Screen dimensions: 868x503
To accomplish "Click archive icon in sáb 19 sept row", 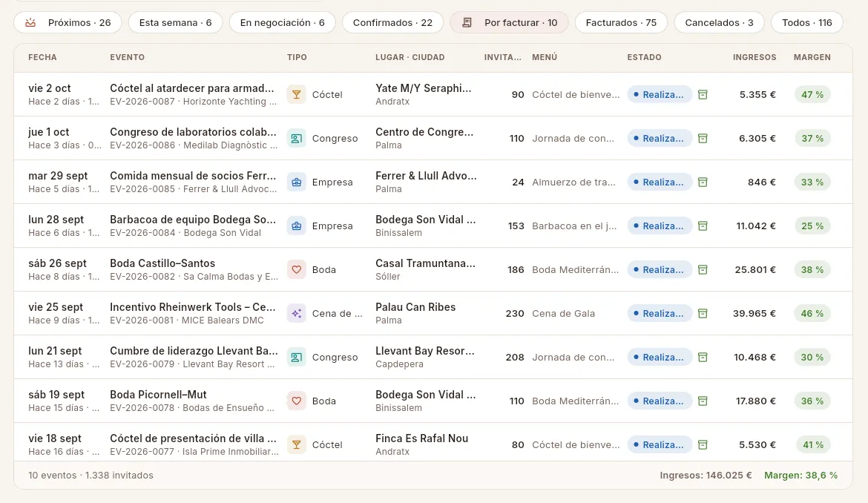I will click(x=703, y=401).
